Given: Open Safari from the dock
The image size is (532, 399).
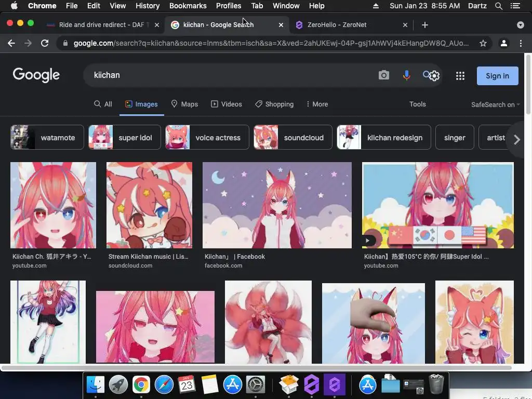Looking at the screenshot, I should pos(164,384).
